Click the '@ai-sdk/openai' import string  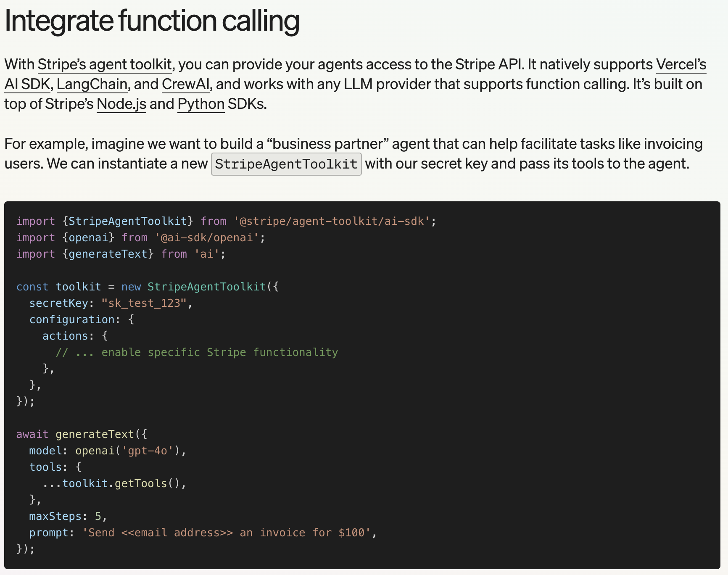(x=207, y=237)
